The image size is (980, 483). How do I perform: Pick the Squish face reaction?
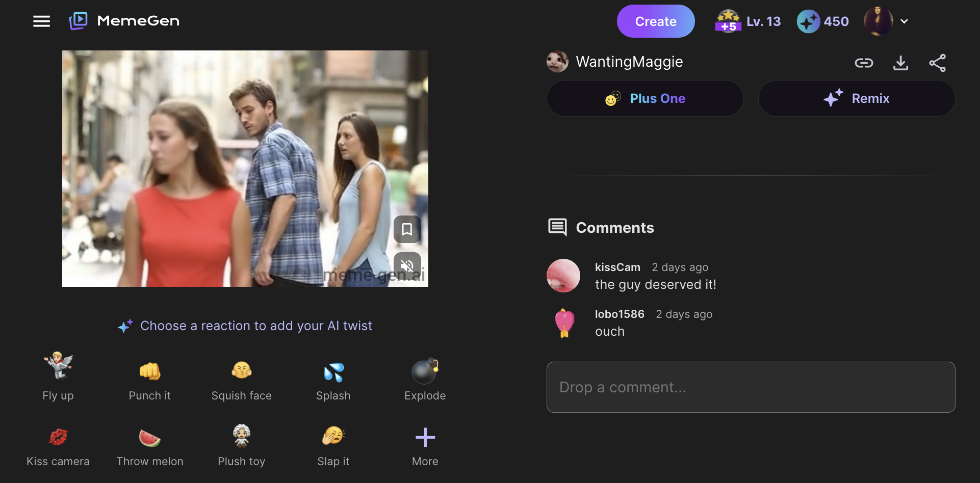click(241, 380)
